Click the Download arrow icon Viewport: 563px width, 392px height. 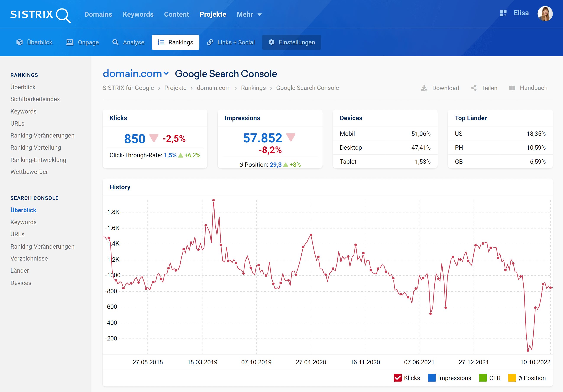424,88
